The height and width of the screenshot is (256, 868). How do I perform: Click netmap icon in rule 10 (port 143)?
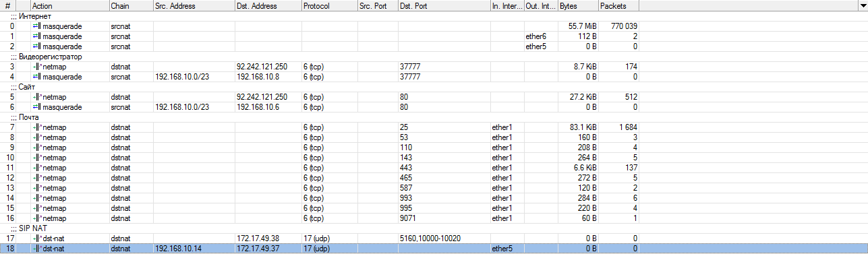coord(38,158)
